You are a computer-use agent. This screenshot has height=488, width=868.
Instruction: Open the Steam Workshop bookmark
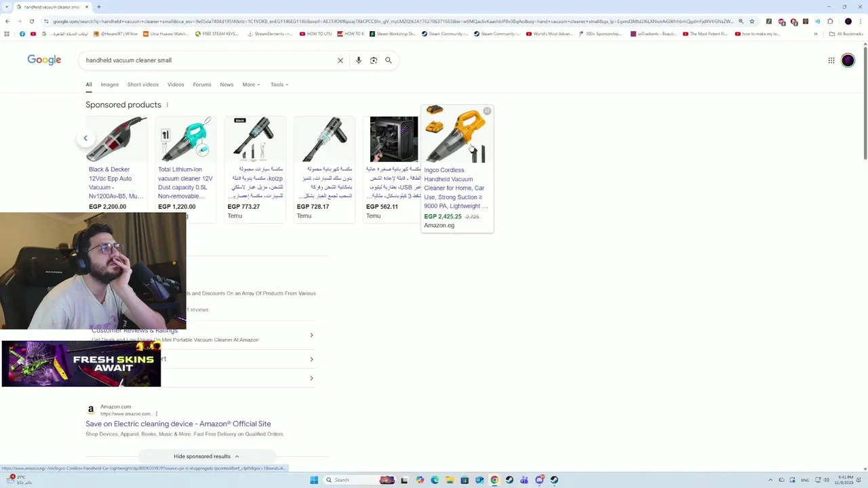pyautogui.click(x=392, y=34)
